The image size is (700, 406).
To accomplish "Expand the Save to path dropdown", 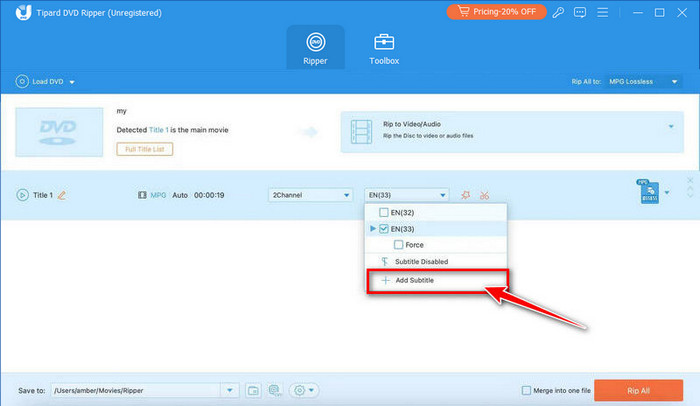I will pos(229,390).
